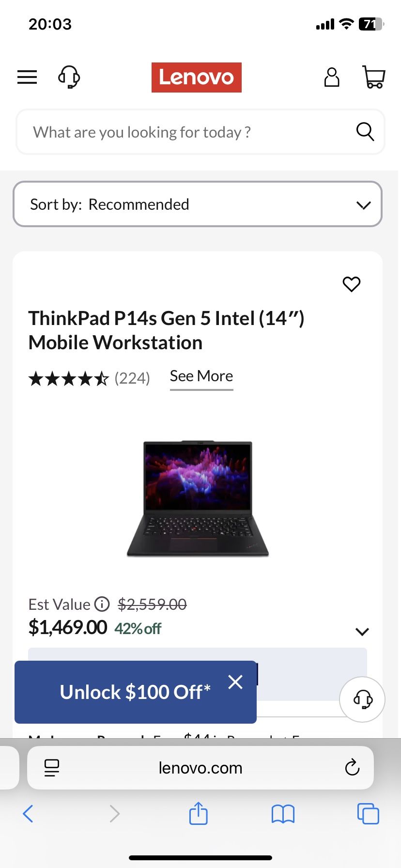This screenshot has height=868, width=401.
Task: Open the Sort by Recommended dropdown
Action: pyautogui.click(x=198, y=204)
